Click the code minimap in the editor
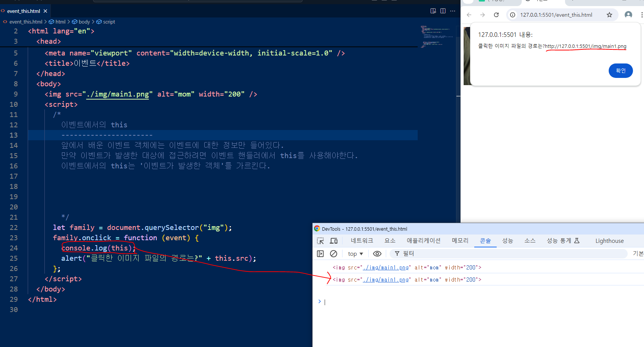The height and width of the screenshot is (347, 644). click(437, 36)
